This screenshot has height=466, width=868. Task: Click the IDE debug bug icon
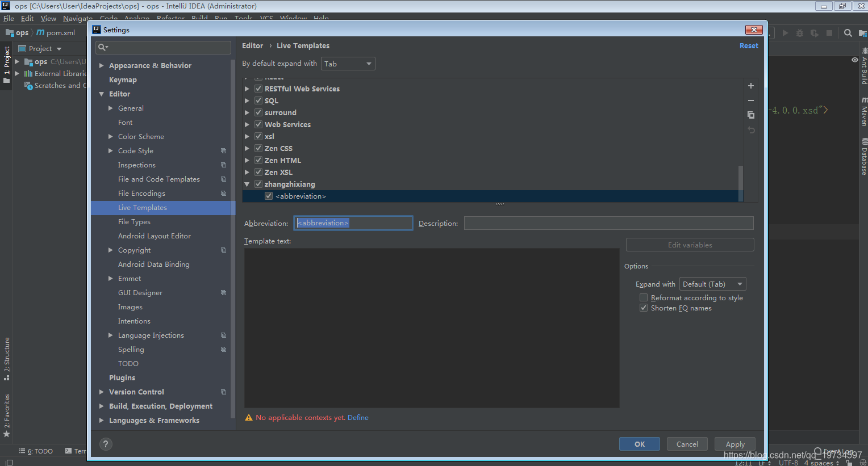(x=800, y=33)
